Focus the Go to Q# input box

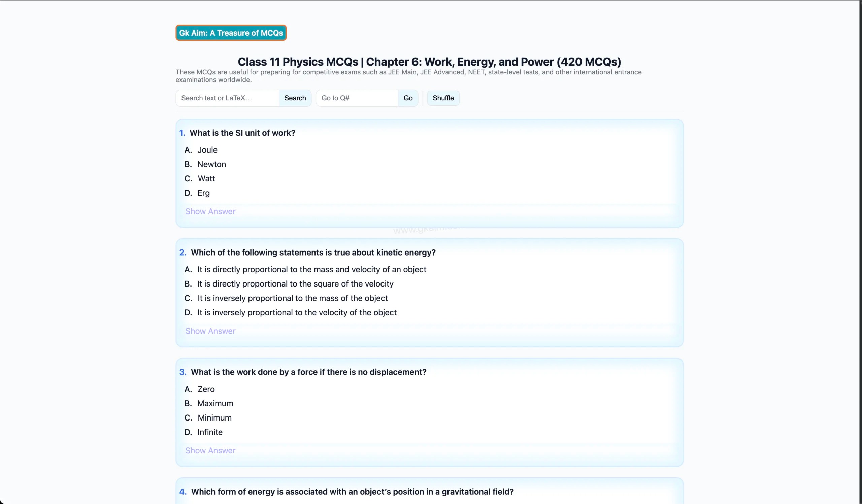[357, 98]
